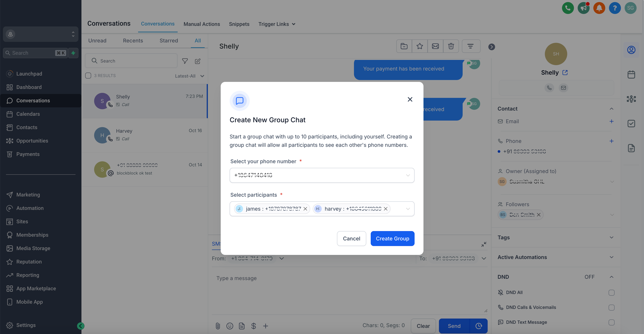Screen dimensions: 644x334
Task: Click the green phone dialer icon
Action: pyautogui.click(x=568, y=8)
